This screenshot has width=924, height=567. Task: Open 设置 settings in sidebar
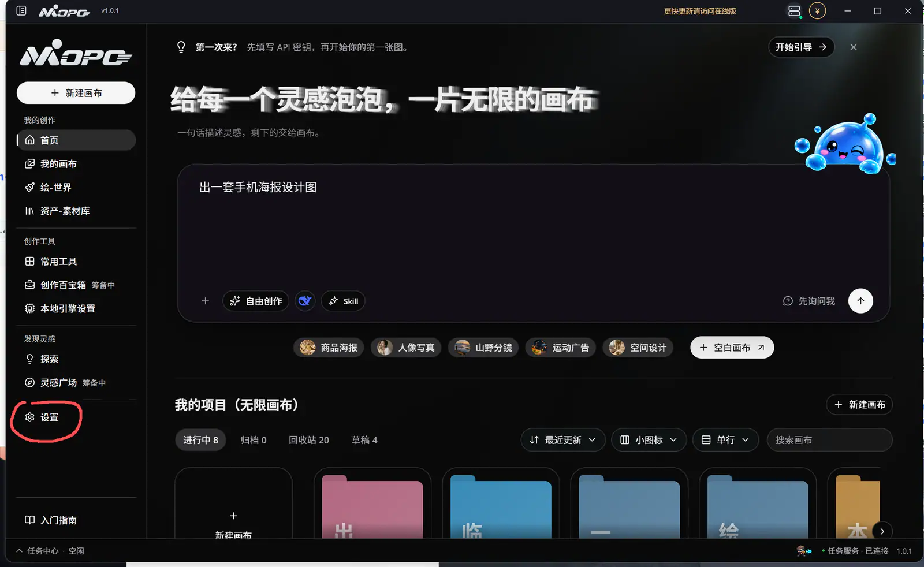click(76, 417)
